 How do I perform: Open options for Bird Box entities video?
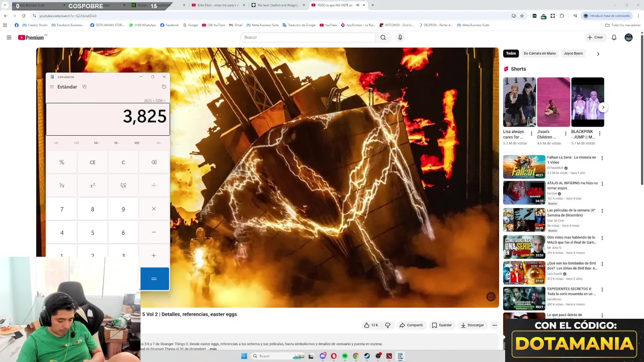pos(602,264)
